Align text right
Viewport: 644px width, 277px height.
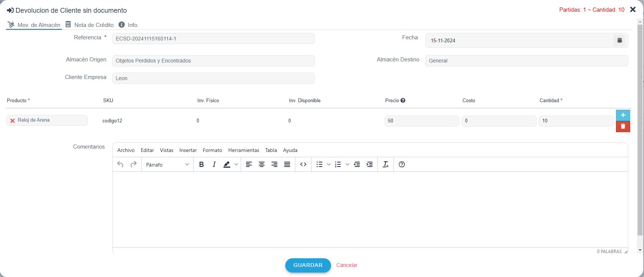coord(274,164)
